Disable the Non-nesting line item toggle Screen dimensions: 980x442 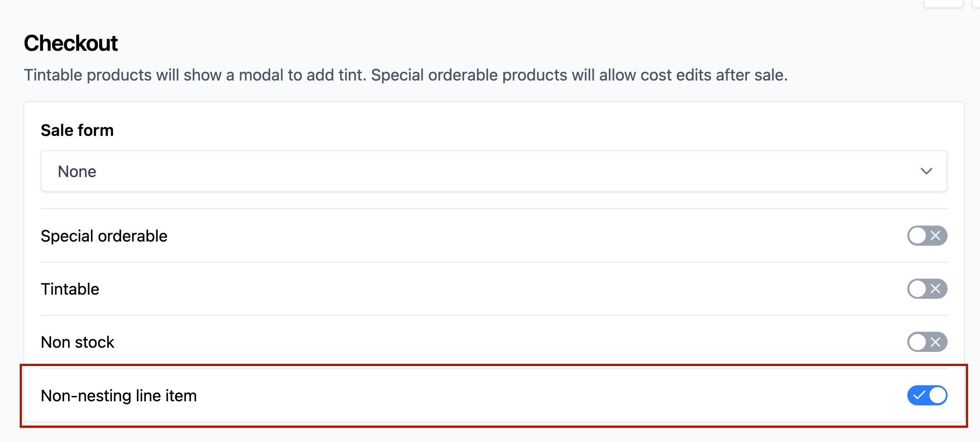click(x=927, y=395)
